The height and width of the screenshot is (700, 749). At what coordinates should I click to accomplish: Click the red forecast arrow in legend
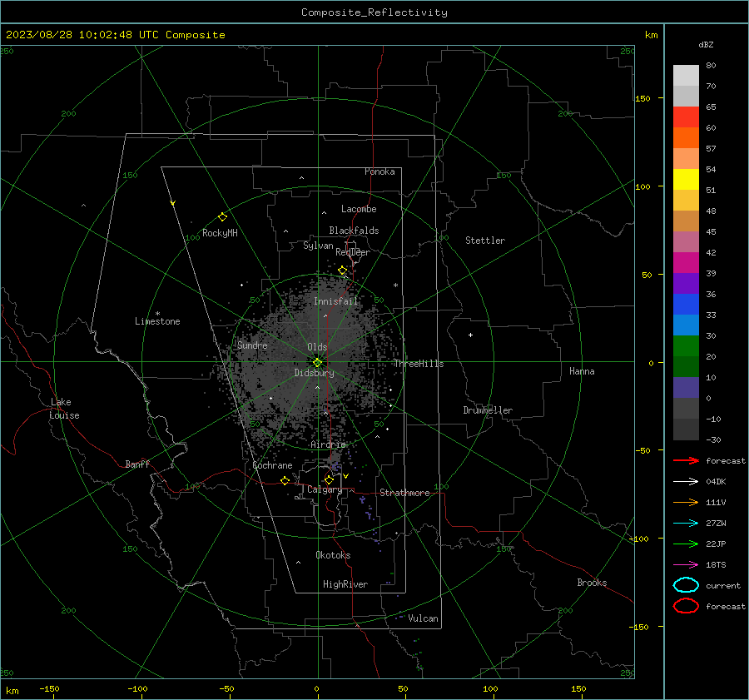point(686,460)
